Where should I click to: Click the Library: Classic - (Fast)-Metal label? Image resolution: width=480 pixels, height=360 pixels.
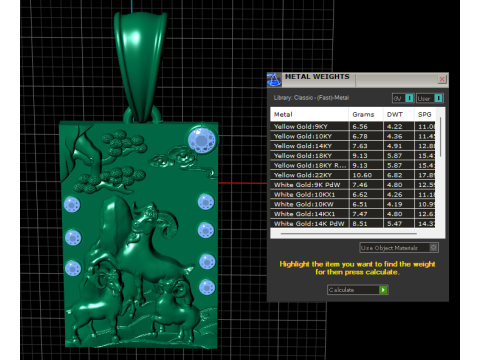click(311, 98)
